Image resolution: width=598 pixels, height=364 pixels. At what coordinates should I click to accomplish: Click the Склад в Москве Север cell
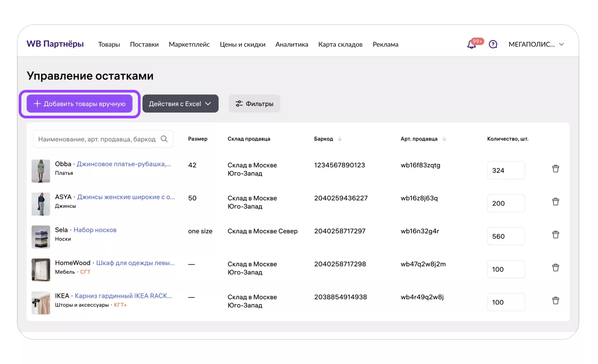[x=263, y=231]
